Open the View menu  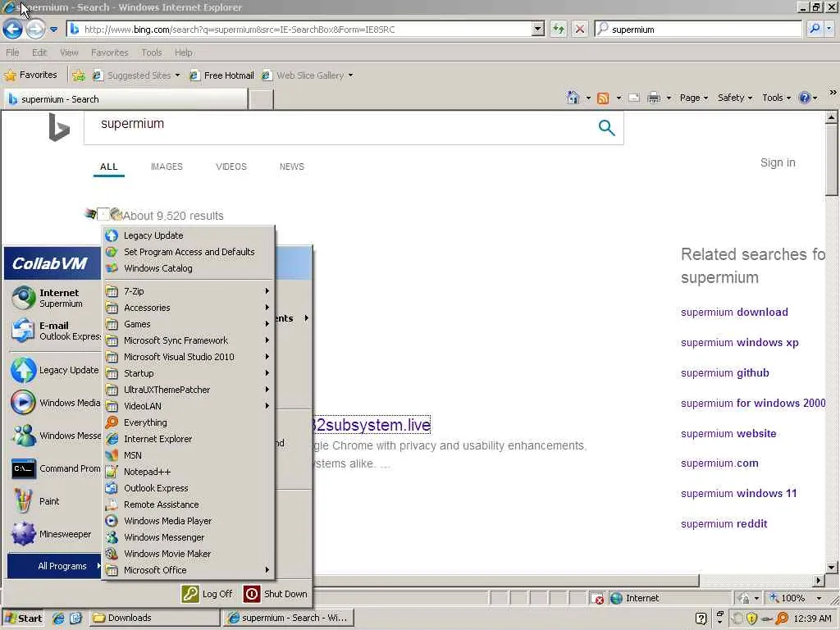69,52
